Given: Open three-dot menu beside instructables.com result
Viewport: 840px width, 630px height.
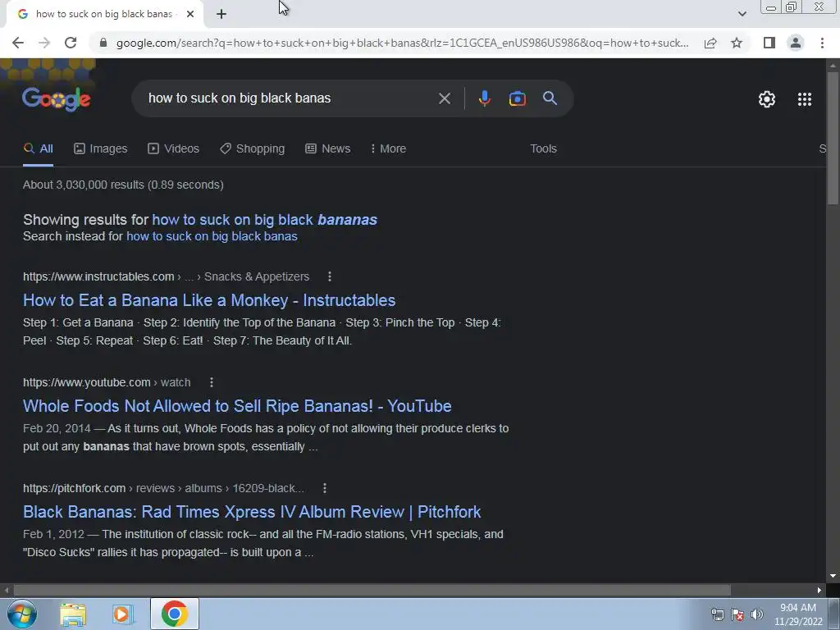Looking at the screenshot, I should click(x=330, y=276).
